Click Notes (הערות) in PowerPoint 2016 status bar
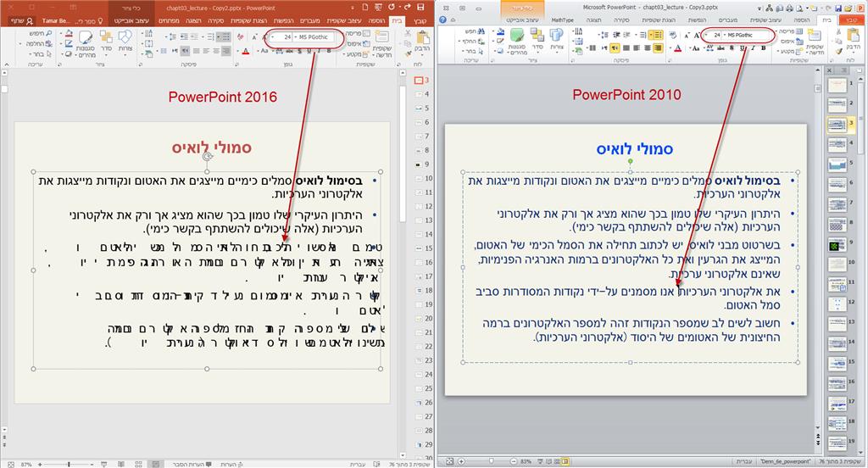 pos(231,464)
